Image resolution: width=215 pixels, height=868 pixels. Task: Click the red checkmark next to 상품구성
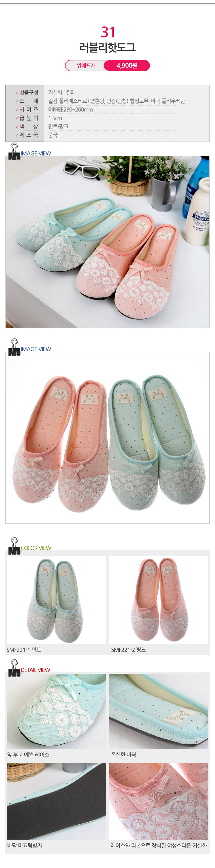(16, 92)
